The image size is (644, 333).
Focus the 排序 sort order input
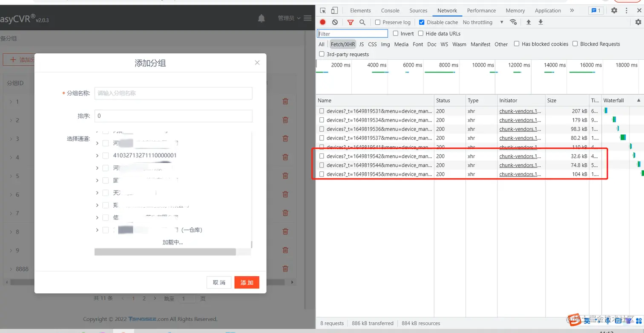173,116
